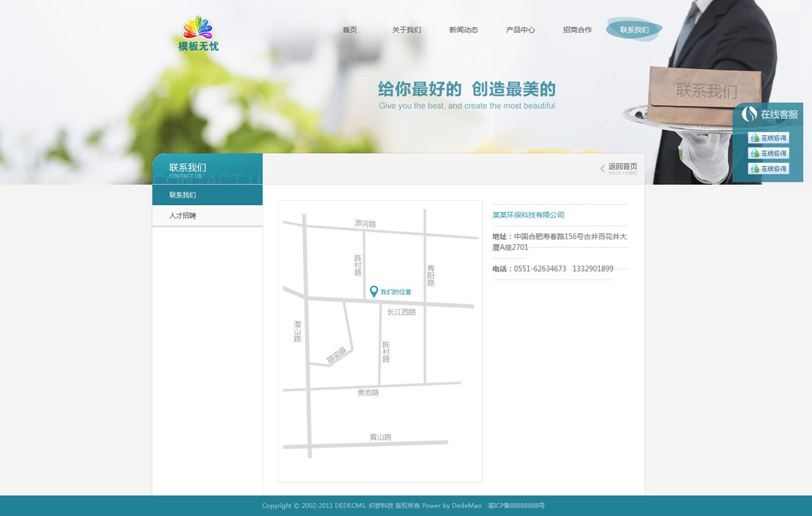Select 新闻动态 from the top navigation
This screenshot has height=516, width=812.
click(463, 30)
